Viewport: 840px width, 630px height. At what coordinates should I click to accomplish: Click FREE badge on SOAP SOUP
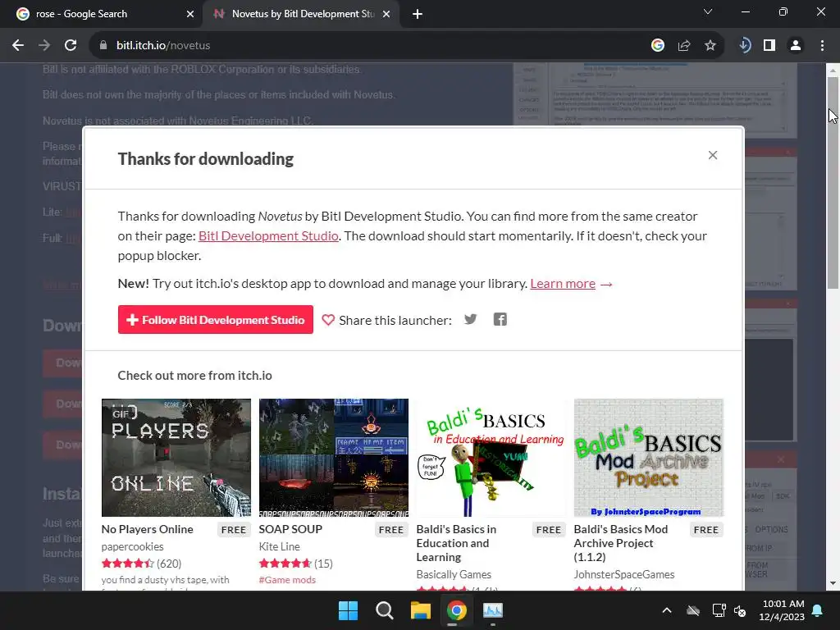[391, 530]
